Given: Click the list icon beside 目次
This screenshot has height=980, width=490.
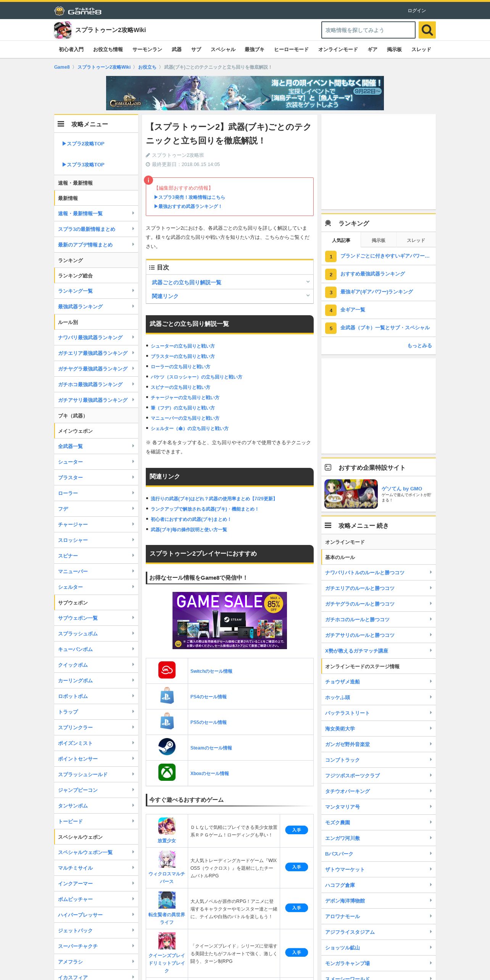Looking at the screenshot, I should [152, 268].
